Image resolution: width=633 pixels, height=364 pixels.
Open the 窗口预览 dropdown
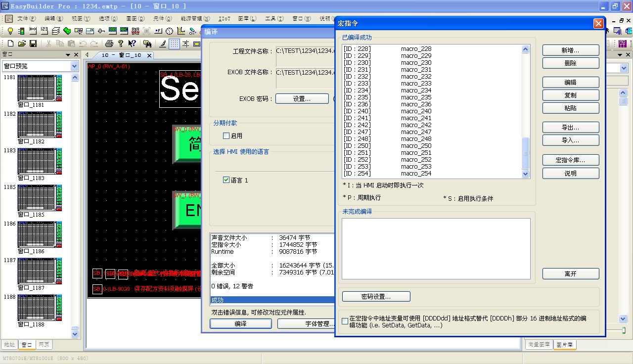point(75,66)
